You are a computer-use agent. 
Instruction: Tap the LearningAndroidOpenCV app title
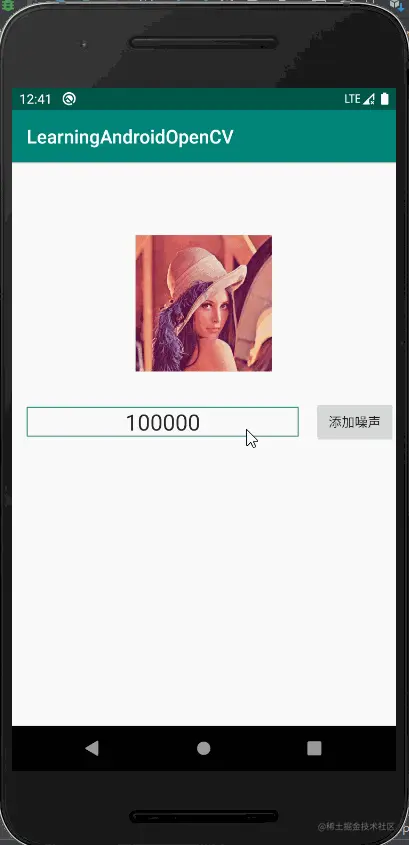(x=130, y=137)
